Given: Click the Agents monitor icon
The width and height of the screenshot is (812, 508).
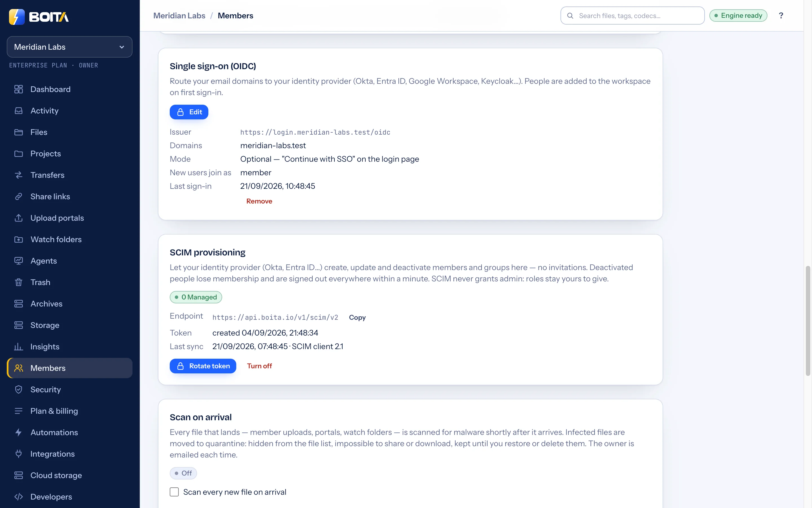Looking at the screenshot, I should tap(18, 261).
